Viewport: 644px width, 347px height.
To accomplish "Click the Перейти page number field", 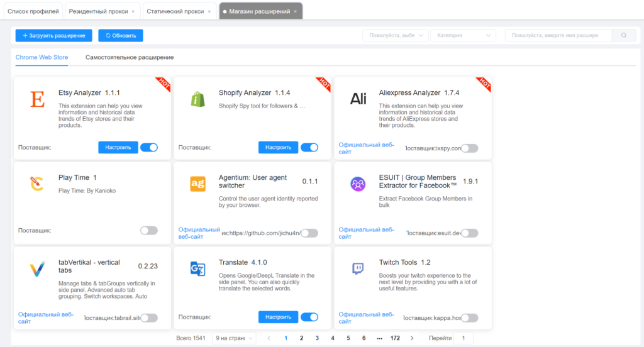I will click(464, 338).
